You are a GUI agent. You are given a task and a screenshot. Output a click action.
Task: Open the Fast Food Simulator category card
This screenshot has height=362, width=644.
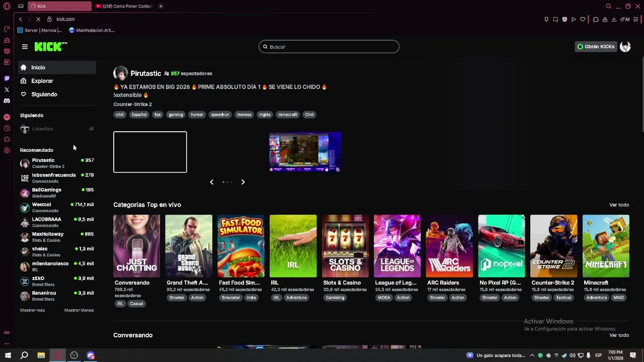pos(241,246)
